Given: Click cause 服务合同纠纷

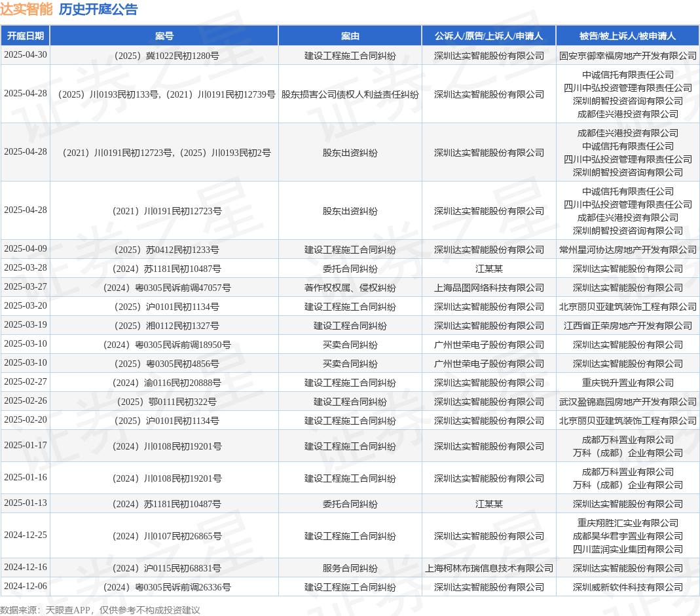Looking at the screenshot, I should coord(350,568).
